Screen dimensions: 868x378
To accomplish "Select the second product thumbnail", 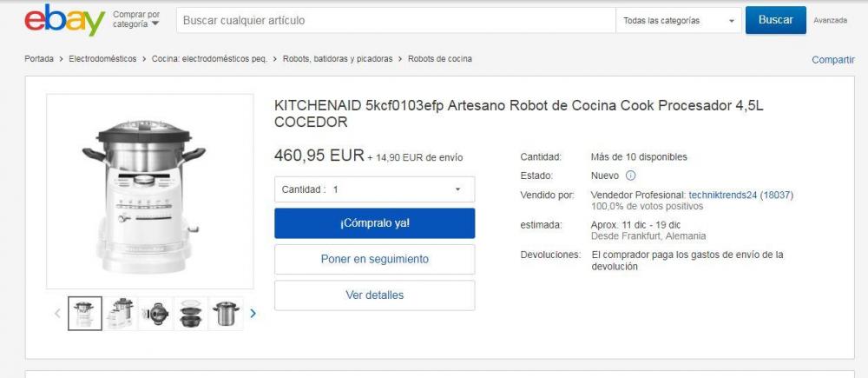I will point(120,314).
